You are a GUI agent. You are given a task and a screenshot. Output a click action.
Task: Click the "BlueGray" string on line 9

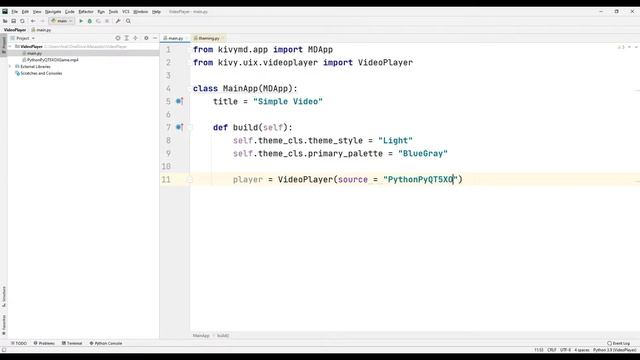click(x=423, y=153)
